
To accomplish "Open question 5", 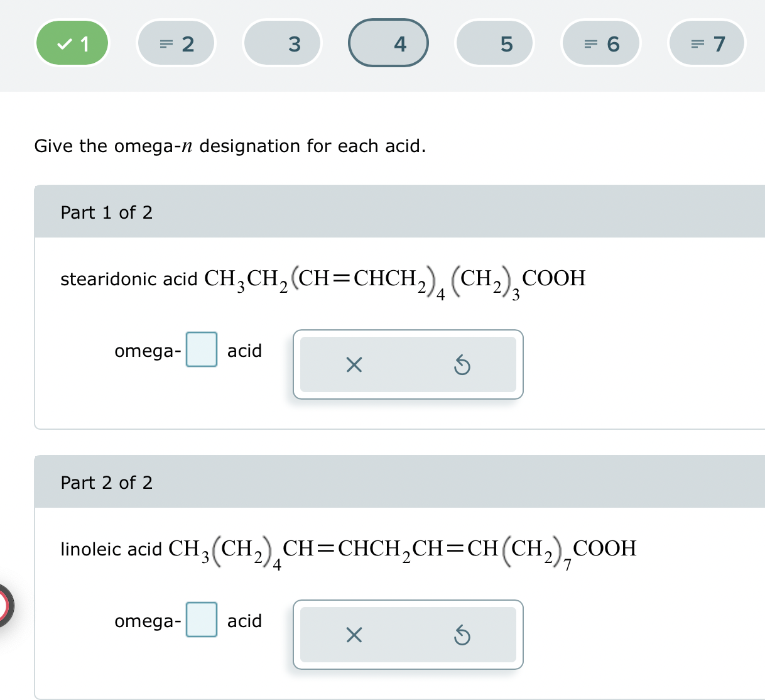I will [494, 43].
